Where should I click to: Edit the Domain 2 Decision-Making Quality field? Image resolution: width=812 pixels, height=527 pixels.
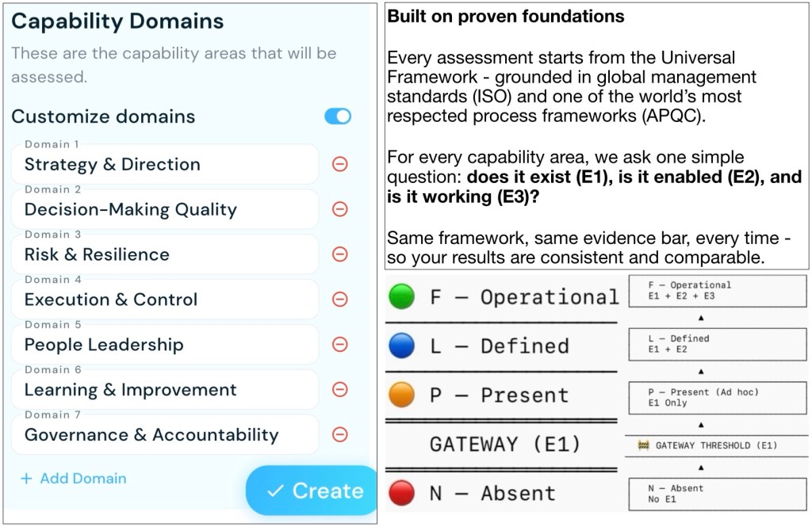pos(165,209)
